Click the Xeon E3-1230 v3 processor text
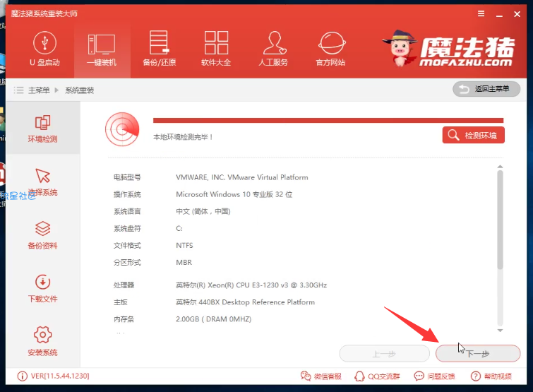The image size is (533, 392). click(251, 285)
